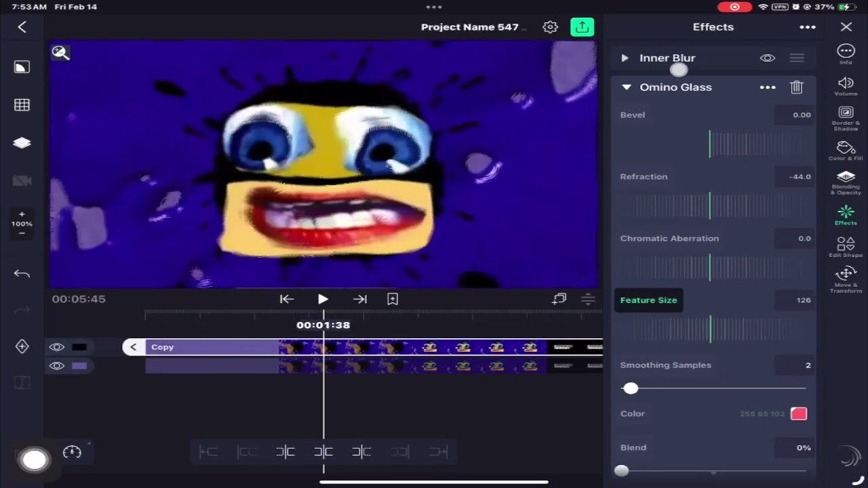Grab Inner Blur reorder handle
The image size is (868, 488).
[797, 58]
